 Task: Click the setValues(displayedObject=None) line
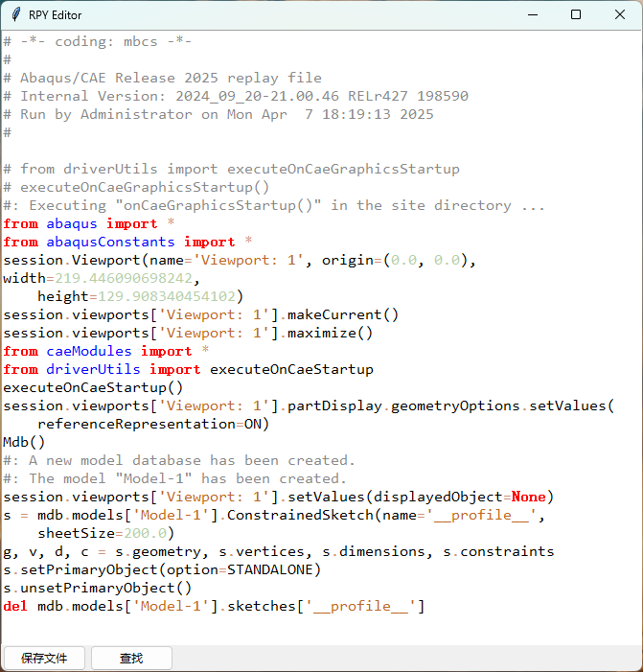coord(279,497)
